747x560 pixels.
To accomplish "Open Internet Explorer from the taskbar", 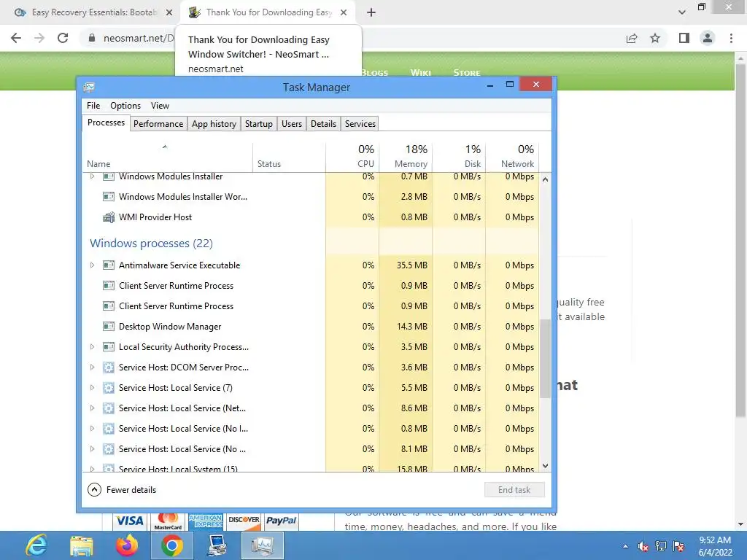I will (37, 545).
